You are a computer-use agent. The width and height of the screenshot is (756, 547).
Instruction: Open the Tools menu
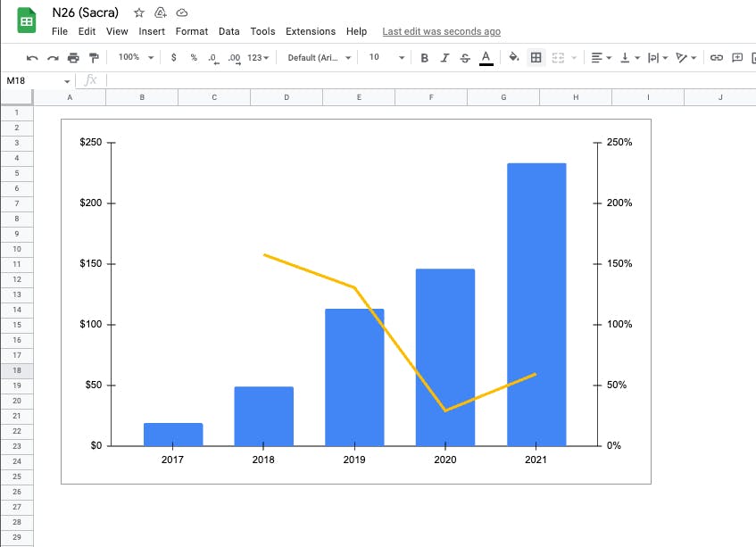click(262, 31)
